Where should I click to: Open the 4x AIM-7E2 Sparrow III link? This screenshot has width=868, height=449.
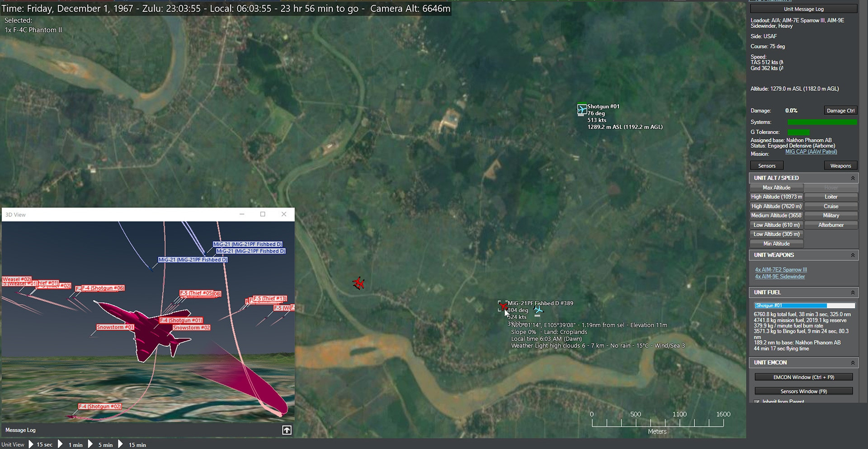(x=781, y=270)
